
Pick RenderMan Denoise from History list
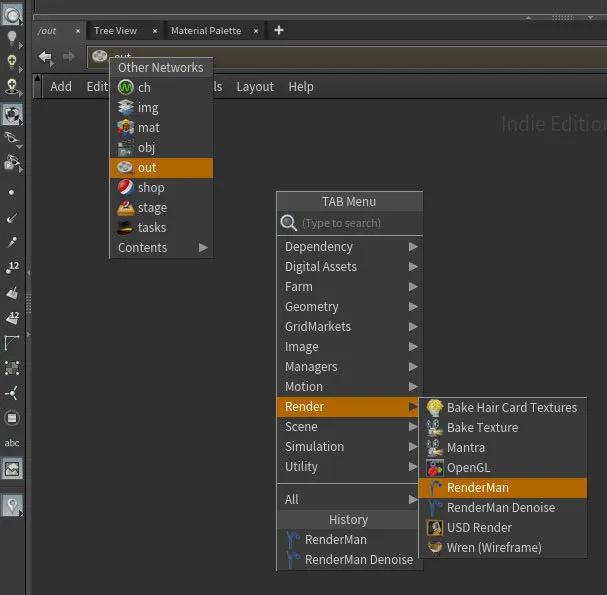coord(349,560)
